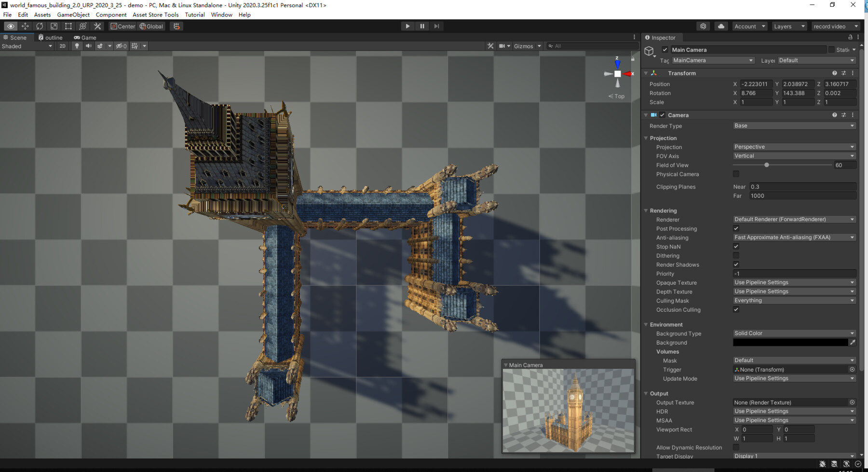Select the Scale tool
Screen dimensions: 868x472
tap(54, 26)
